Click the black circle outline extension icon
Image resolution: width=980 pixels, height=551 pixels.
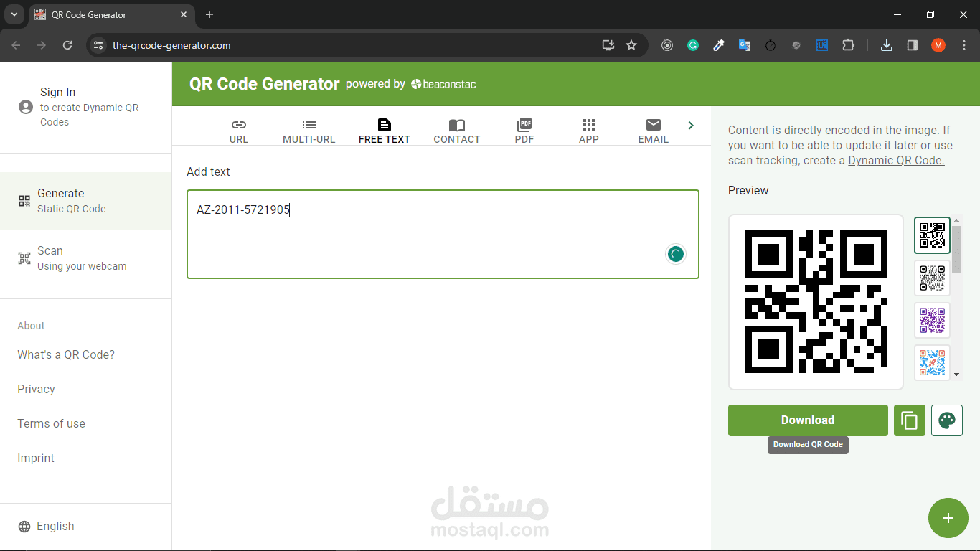coord(771,45)
